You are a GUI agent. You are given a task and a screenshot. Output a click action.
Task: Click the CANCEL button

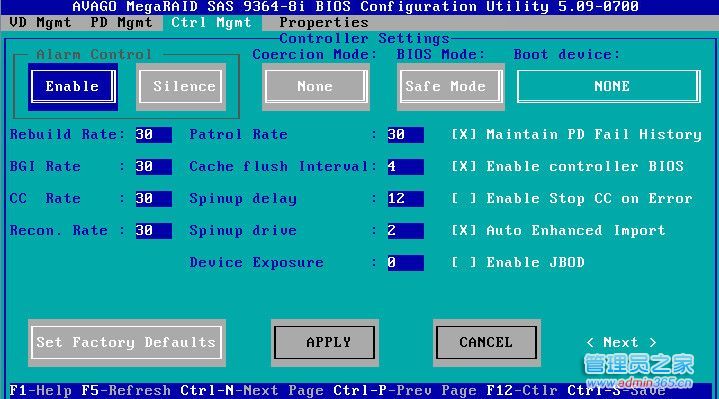487,343
